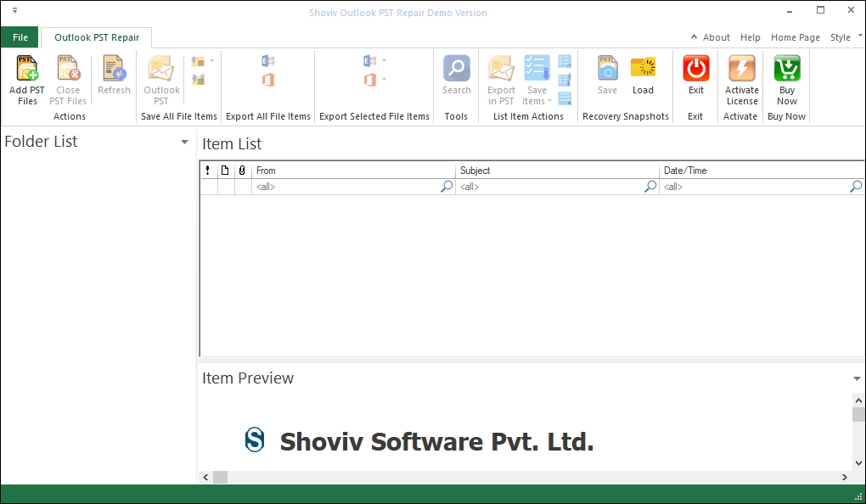866x504 pixels.
Task: Click Export in PST icon
Action: [x=501, y=68]
